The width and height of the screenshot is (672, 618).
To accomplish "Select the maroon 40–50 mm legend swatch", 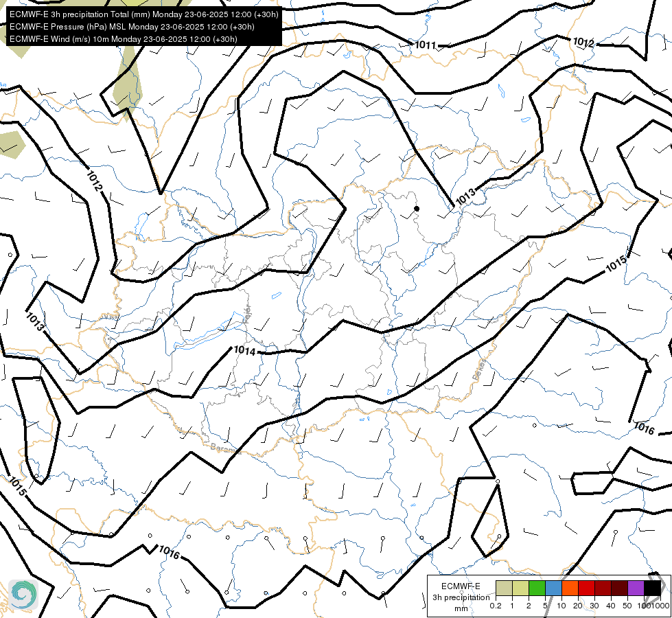I will [x=619, y=588].
